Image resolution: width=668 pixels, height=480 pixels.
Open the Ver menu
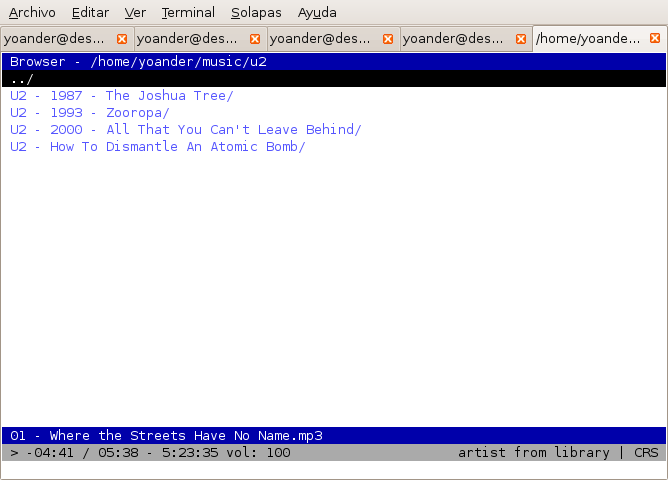(135, 13)
